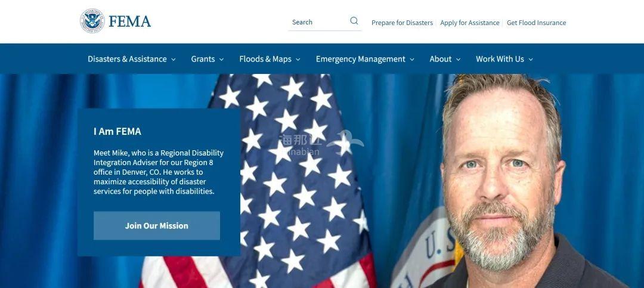Screen dimensions: 644x288
Task: Expand the Disasters & Assistance chevron
Action: (x=174, y=60)
